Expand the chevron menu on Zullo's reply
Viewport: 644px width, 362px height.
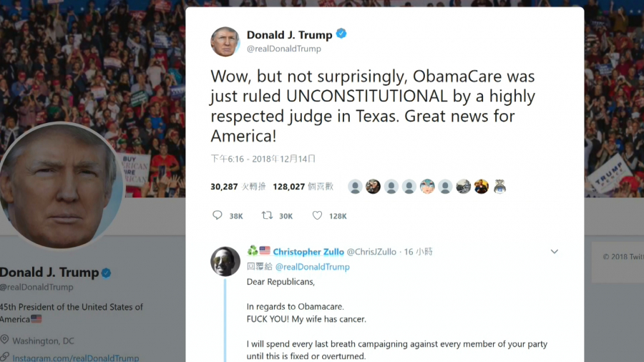(554, 251)
